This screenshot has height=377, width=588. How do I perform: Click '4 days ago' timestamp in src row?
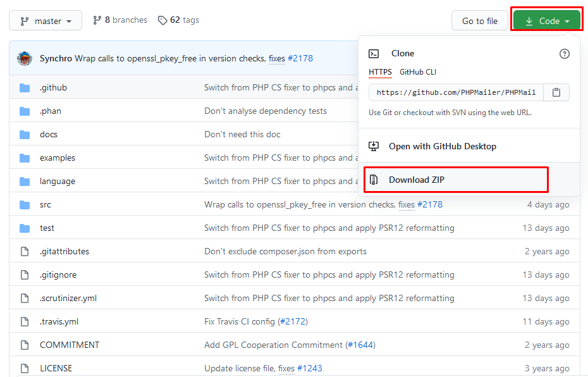pyautogui.click(x=548, y=204)
